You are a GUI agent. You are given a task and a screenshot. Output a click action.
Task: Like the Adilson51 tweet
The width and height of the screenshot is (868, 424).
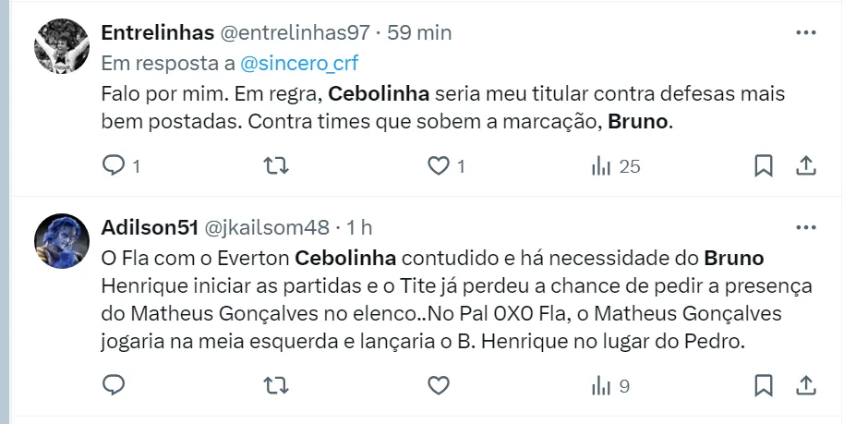[x=438, y=385]
